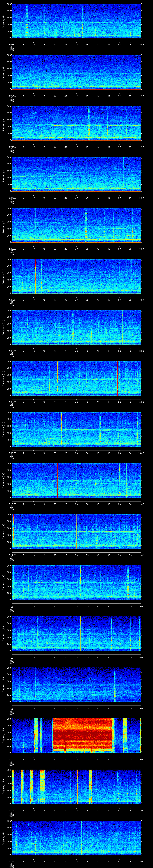Click the spectrogram panel starting at 3:02:00

[x=77, y=72]
